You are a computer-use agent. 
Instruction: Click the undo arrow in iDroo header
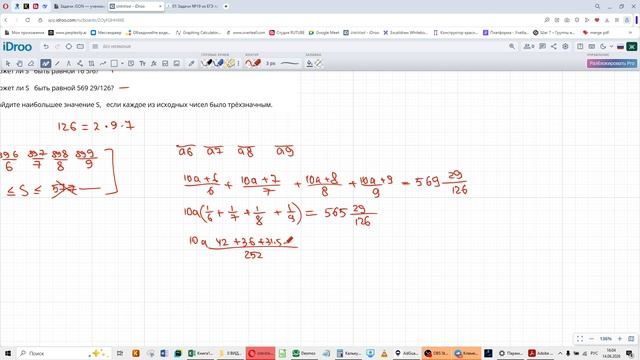(x=46, y=47)
